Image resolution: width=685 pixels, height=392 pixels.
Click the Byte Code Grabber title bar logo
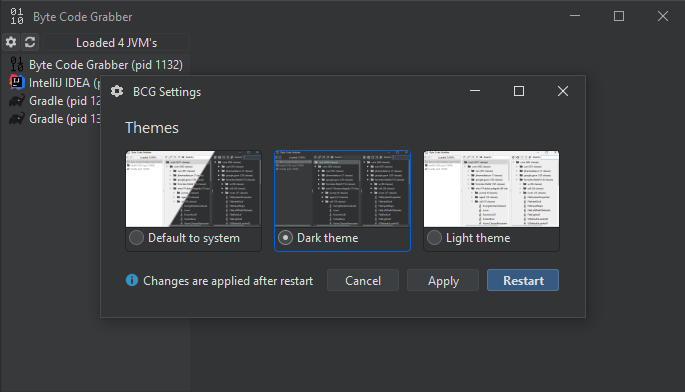(17, 17)
